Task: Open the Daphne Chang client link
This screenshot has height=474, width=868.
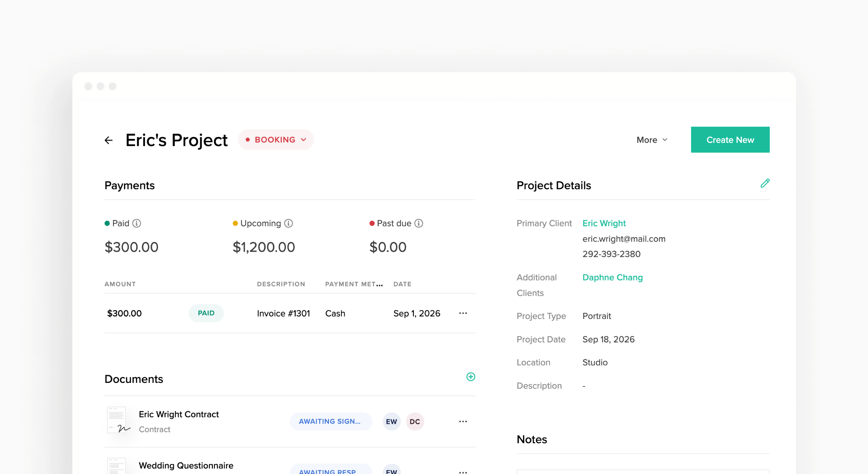Action: tap(612, 278)
